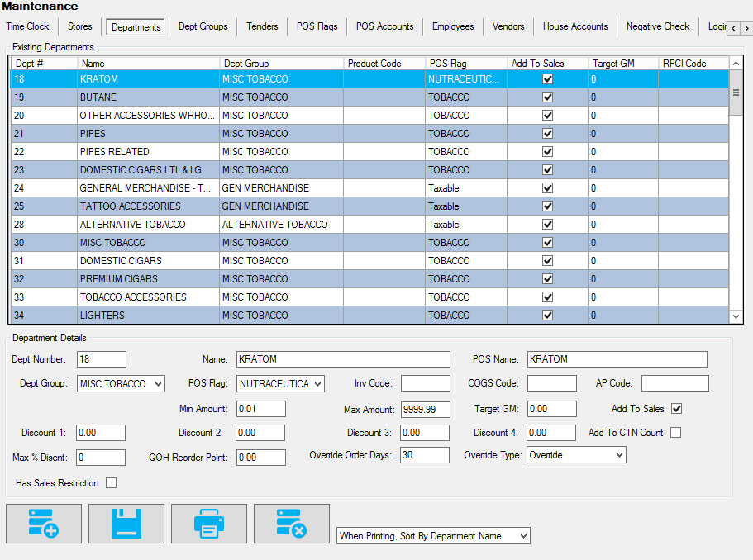
Task: Select the ALTERNATIVE TOBACCO name cell
Action: pyautogui.click(x=149, y=225)
